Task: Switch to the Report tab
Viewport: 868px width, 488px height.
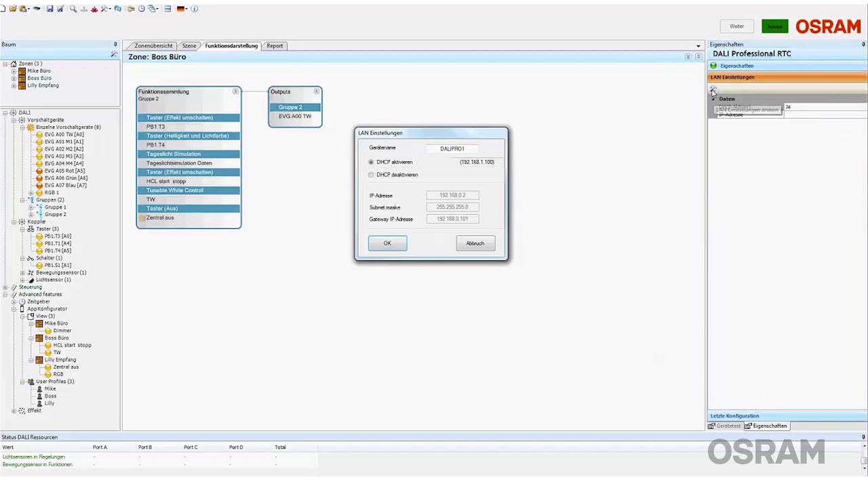Action: [275, 45]
